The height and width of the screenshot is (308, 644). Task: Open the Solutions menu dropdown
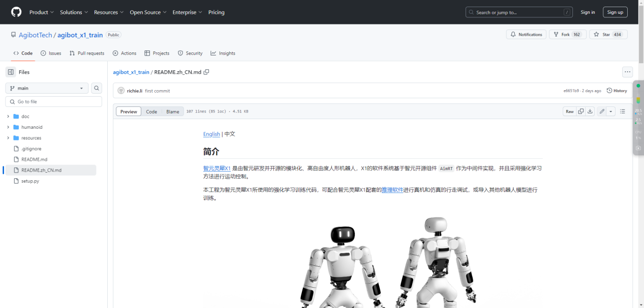tap(74, 12)
